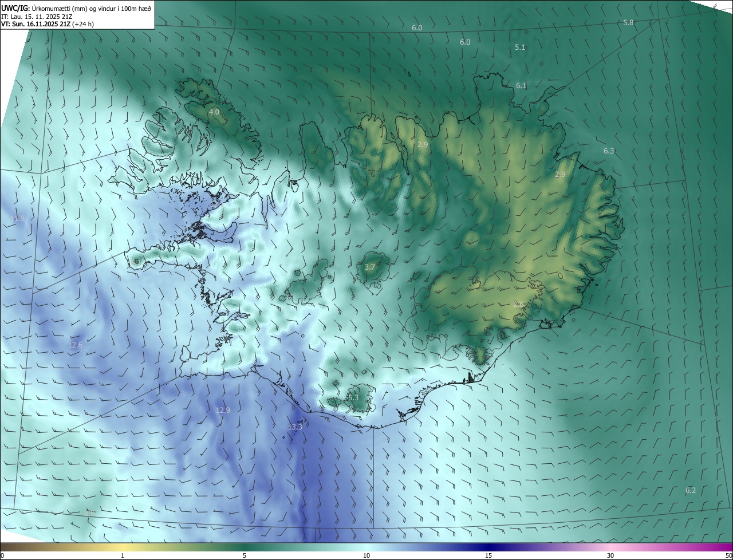Select the '50' tick on the colour scale

(x=728, y=555)
